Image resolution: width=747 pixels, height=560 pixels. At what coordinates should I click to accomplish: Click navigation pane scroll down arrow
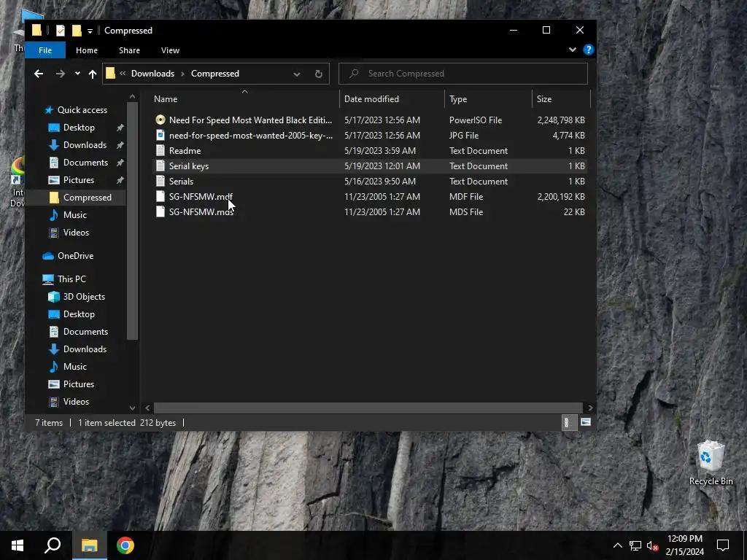[133, 408]
